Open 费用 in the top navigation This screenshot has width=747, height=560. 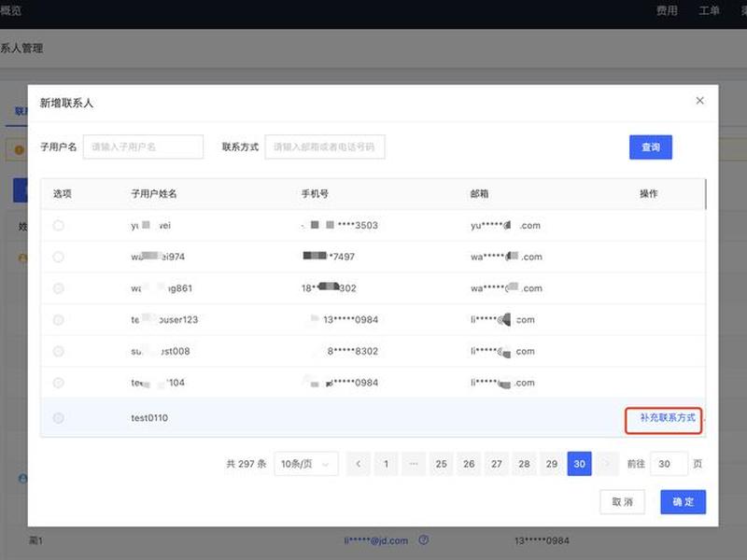pyautogui.click(x=667, y=10)
